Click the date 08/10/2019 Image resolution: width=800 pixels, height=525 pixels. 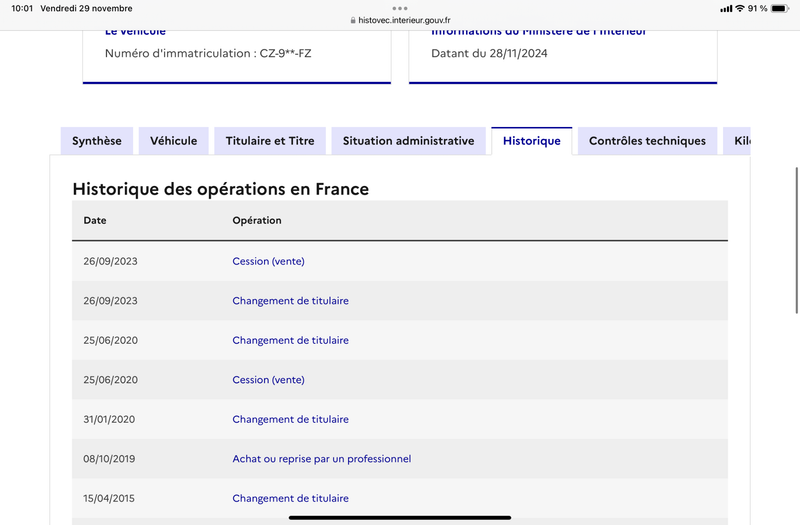[109, 459]
